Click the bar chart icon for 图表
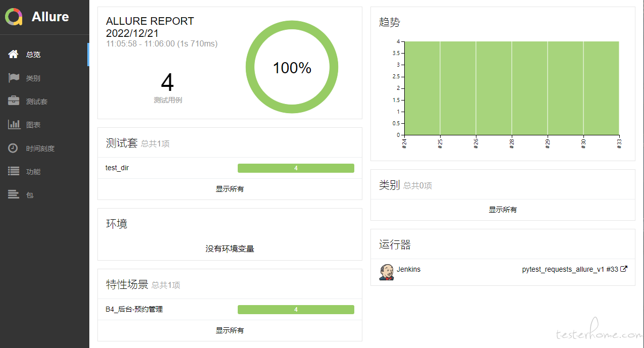Image resolution: width=644 pixels, height=348 pixels. 14,124
